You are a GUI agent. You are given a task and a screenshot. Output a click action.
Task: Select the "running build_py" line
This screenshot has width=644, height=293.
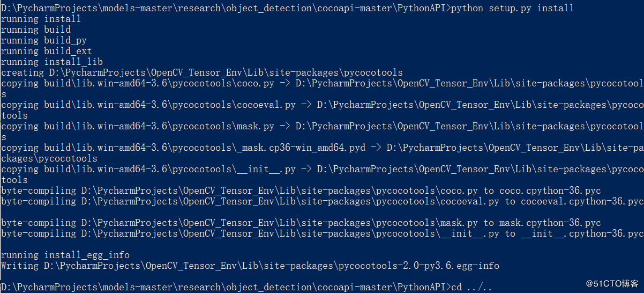44,40
